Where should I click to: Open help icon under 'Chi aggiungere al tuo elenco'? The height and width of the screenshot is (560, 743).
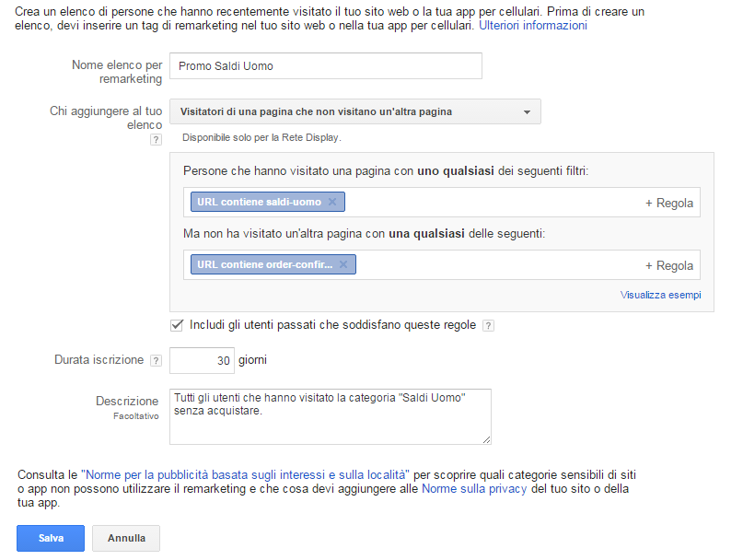click(x=156, y=140)
